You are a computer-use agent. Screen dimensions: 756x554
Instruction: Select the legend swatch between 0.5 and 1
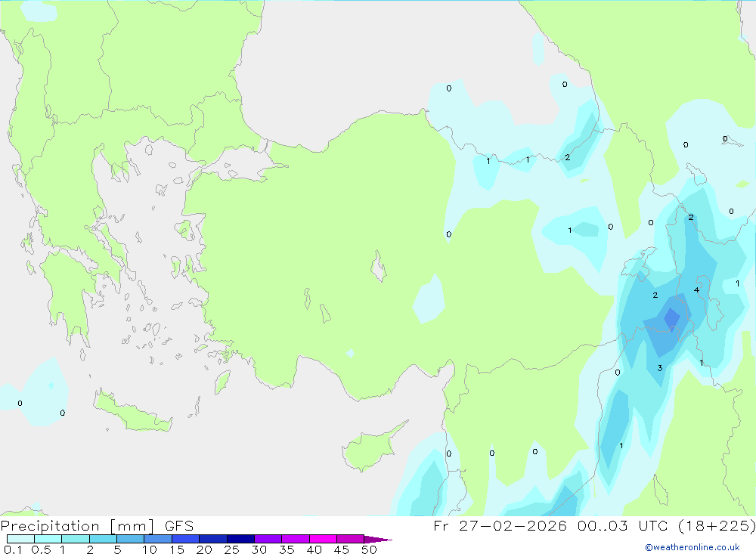[48, 539]
